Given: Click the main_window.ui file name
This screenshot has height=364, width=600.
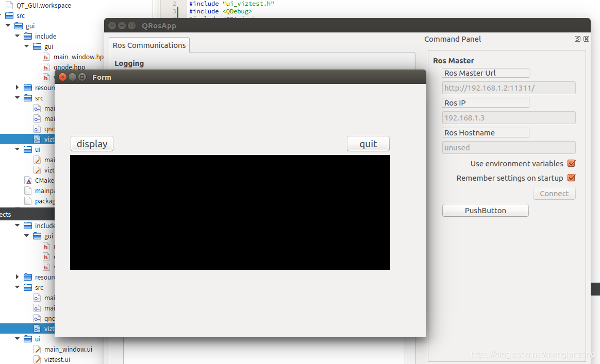Looking at the screenshot, I should point(68,349).
